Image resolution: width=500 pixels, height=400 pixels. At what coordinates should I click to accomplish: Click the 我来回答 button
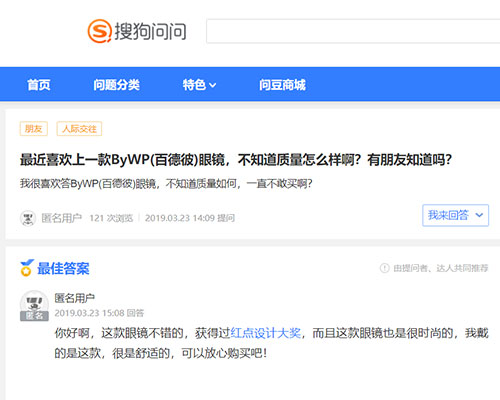pyautogui.click(x=455, y=215)
